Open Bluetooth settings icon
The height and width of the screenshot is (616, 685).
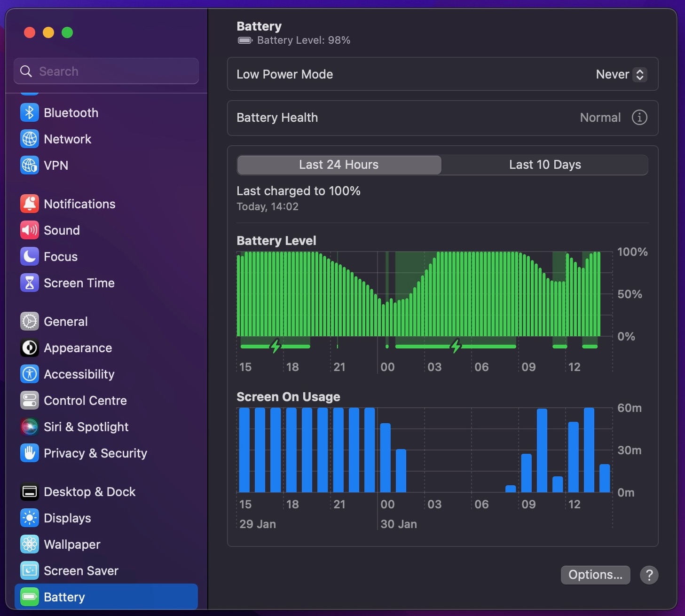pyautogui.click(x=30, y=113)
